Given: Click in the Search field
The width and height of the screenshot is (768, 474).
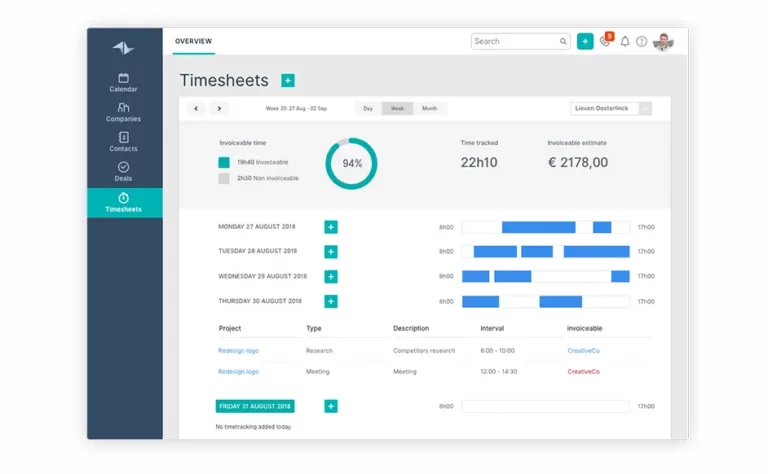Looking at the screenshot, I should pos(515,41).
